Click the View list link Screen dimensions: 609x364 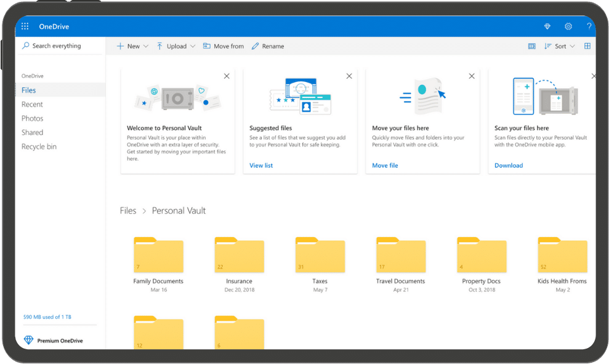coord(261,166)
